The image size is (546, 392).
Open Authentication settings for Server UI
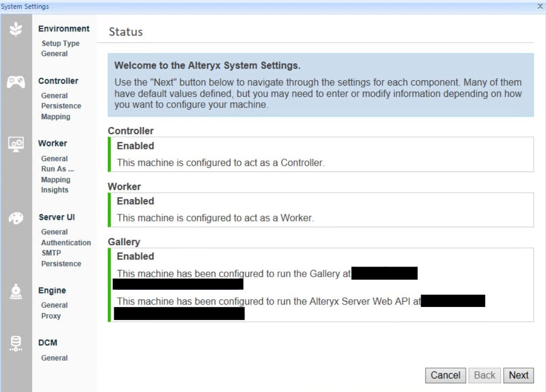coord(66,243)
